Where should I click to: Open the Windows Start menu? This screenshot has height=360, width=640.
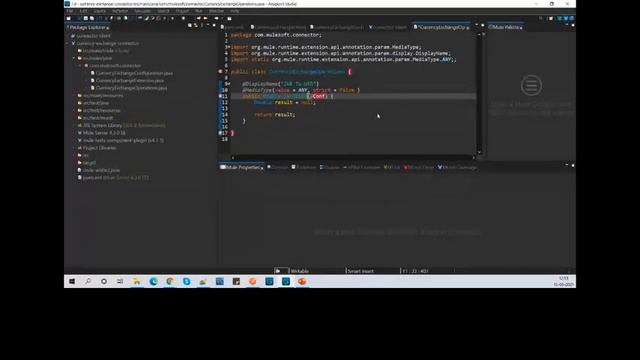(72, 281)
